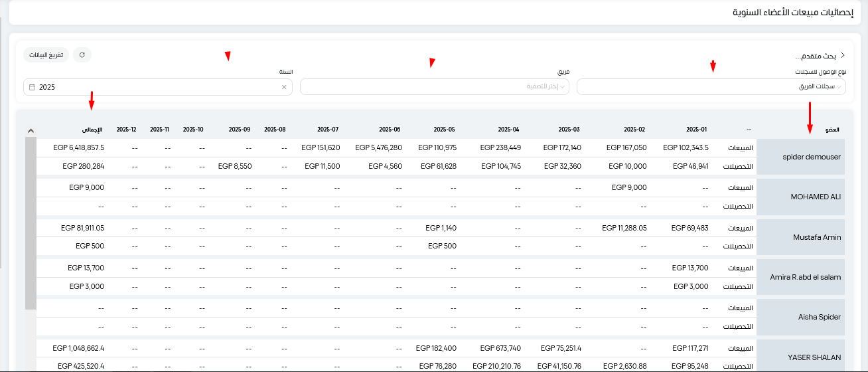868x372 pixels.
Task: Click the EGP 280,284 total cell
Action: (x=85, y=166)
